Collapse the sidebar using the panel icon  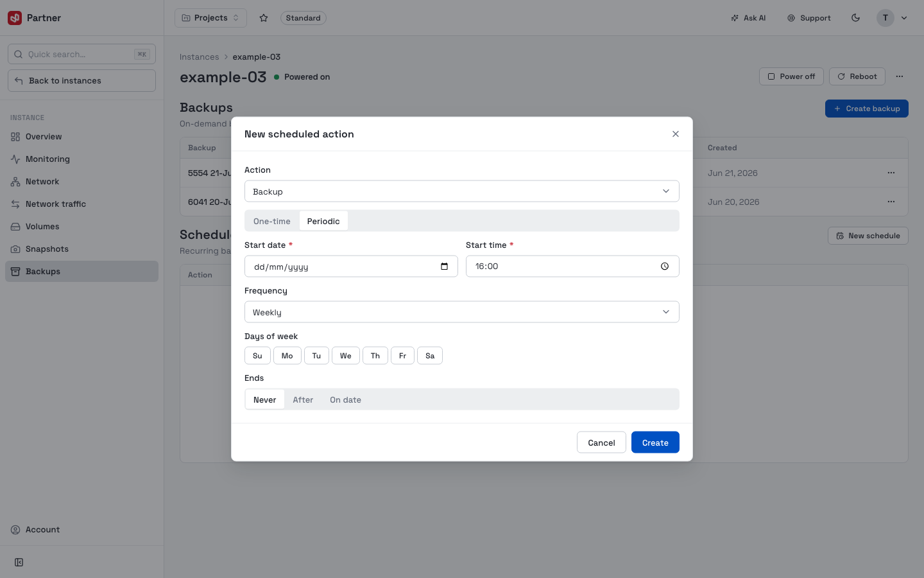pos(19,563)
